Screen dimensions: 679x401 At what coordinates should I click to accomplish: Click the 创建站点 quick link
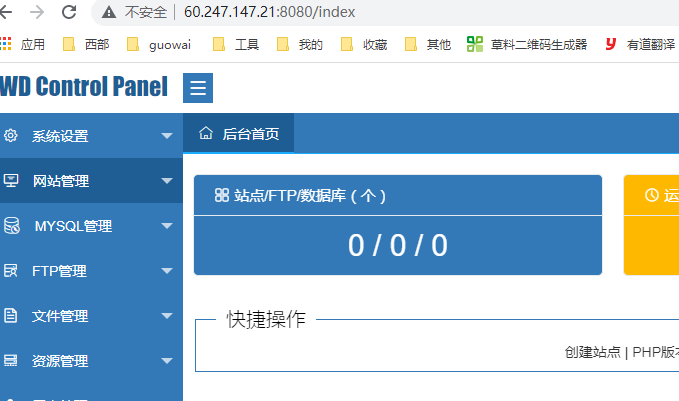point(593,352)
